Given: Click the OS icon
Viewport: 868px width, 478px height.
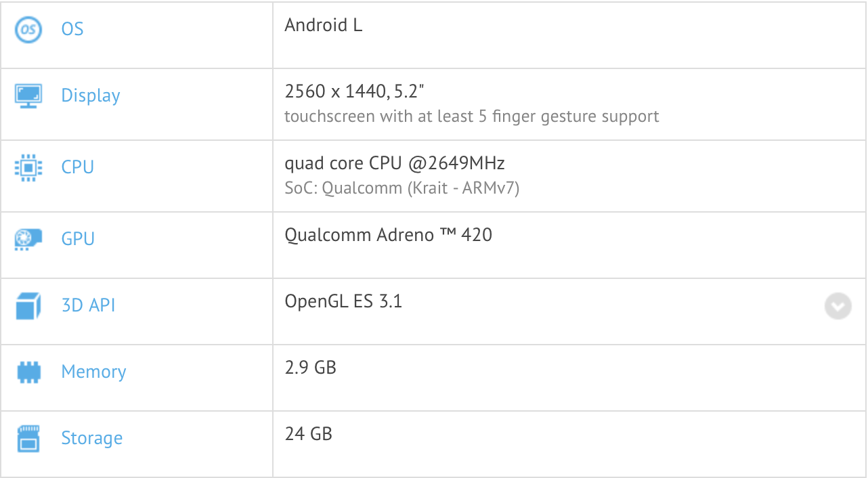Looking at the screenshot, I should click(x=28, y=29).
